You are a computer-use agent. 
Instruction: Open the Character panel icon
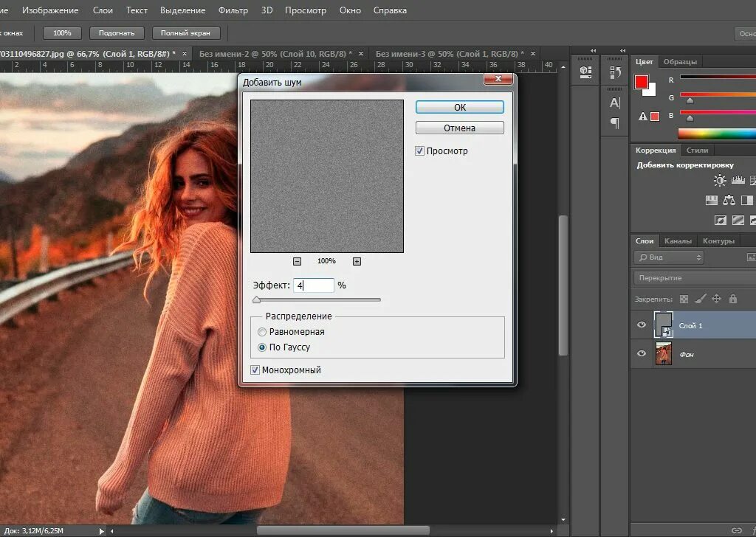click(615, 103)
